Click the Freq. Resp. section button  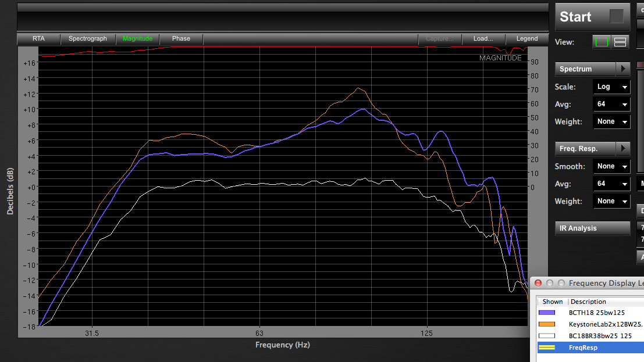point(585,149)
